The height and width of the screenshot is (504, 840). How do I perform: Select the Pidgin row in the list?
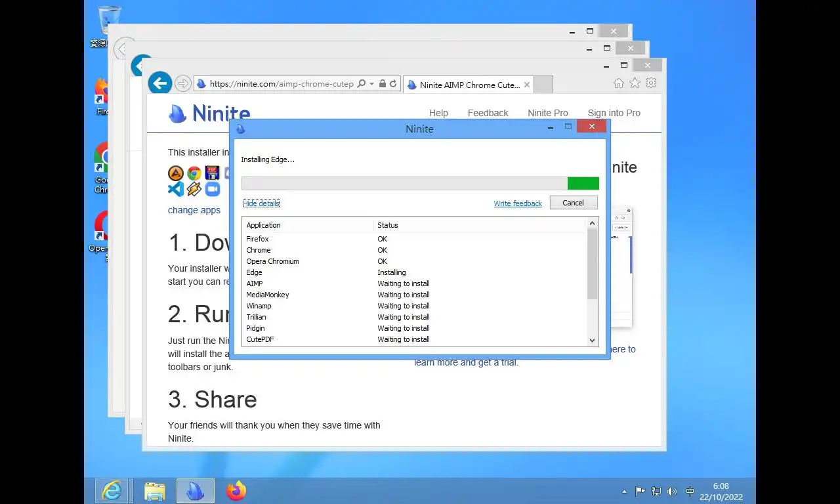[x=414, y=328]
